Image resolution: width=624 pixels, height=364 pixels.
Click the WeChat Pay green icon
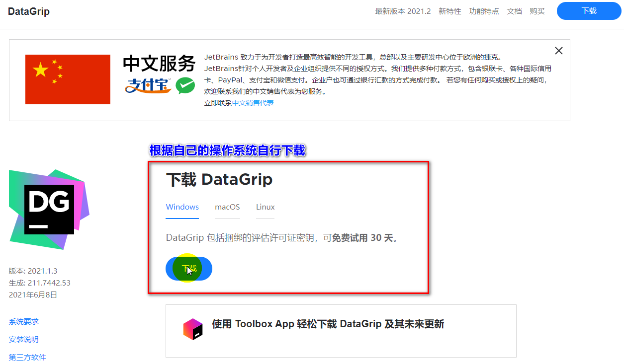185,85
